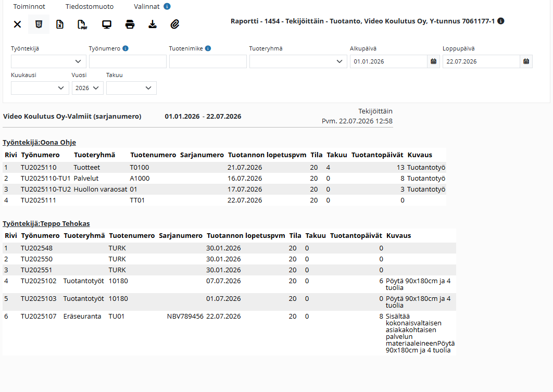Change the Vuosi 2026 dropdown
The height and width of the screenshot is (392, 553).
tap(87, 88)
